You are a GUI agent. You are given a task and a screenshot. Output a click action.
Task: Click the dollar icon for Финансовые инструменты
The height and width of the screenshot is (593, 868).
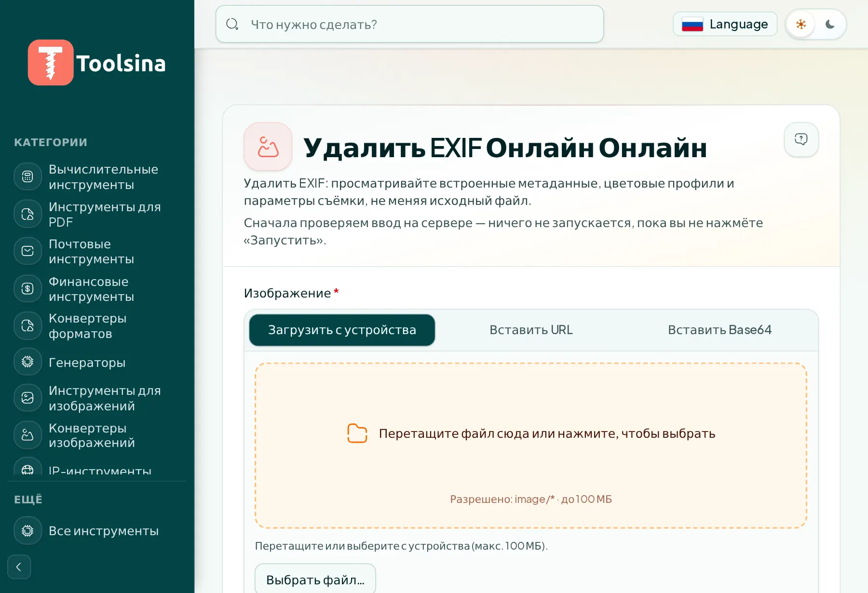(27, 289)
